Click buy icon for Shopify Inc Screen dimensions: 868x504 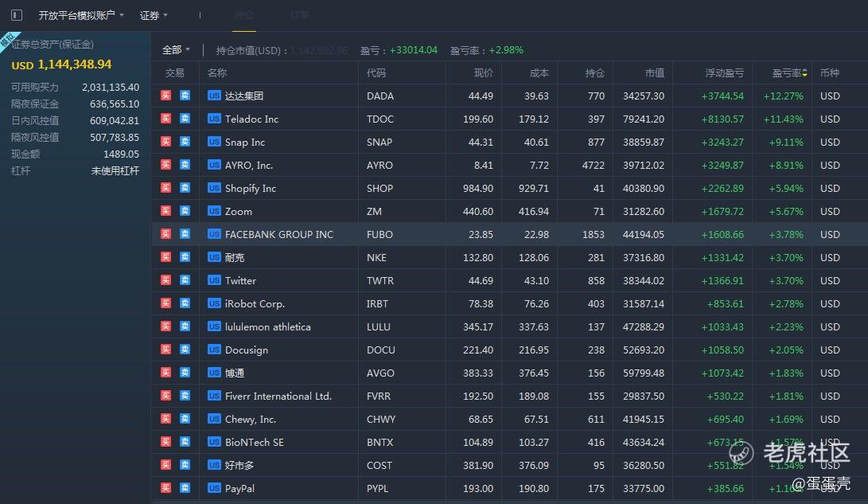(166, 188)
